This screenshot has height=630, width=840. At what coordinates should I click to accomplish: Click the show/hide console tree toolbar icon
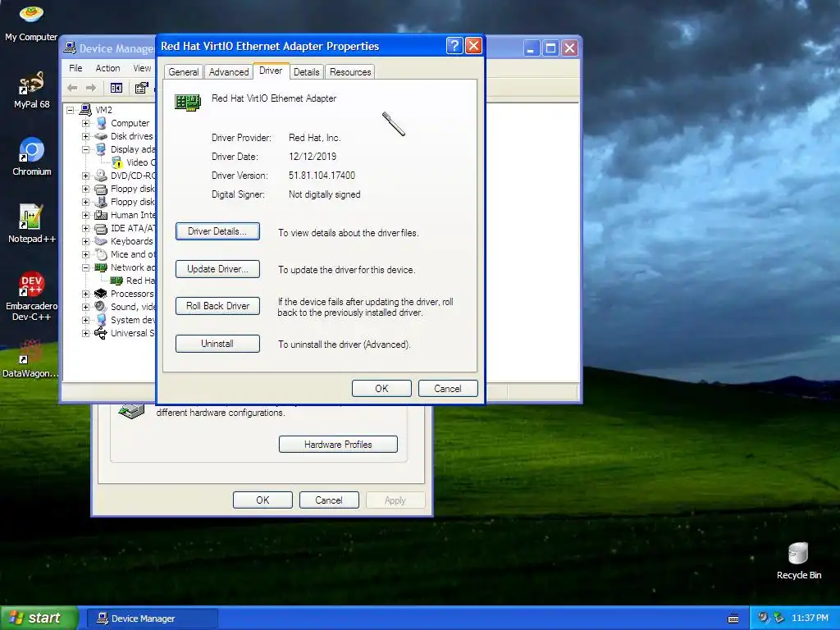click(x=116, y=88)
